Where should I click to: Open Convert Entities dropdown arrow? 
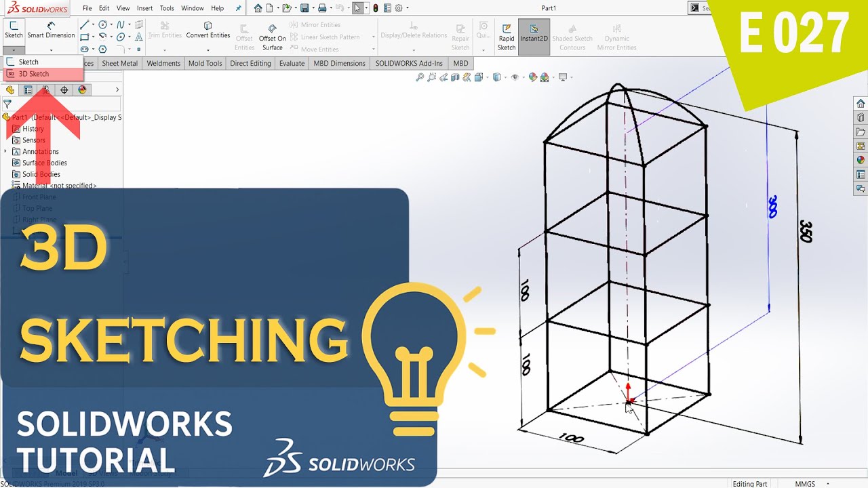tap(208, 50)
